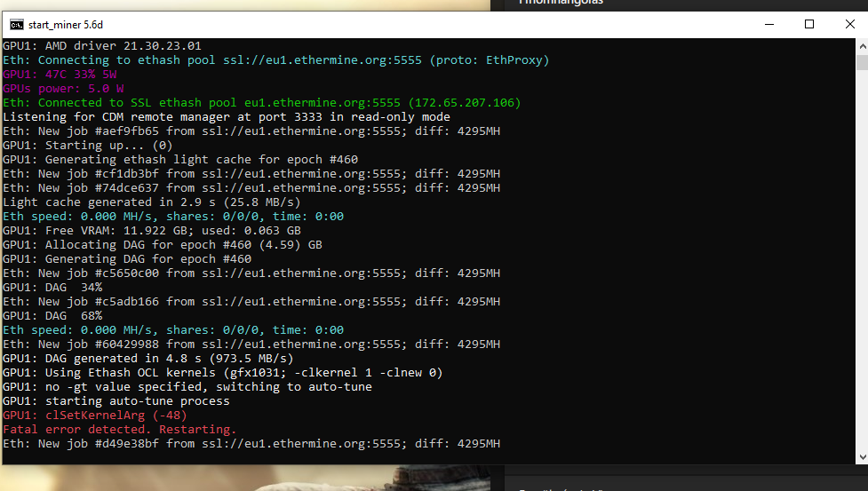868x491 pixels.
Task: Click line 'GPU1: AMD driver 21.30.23.01'
Action: point(102,46)
